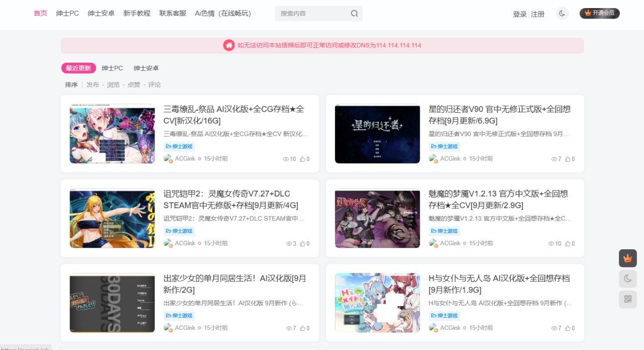Screen dimensions: 644x350
Task: Click ACGink avatar on 出家少女 card
Action: pyautogui.click(x=168, y=328)
